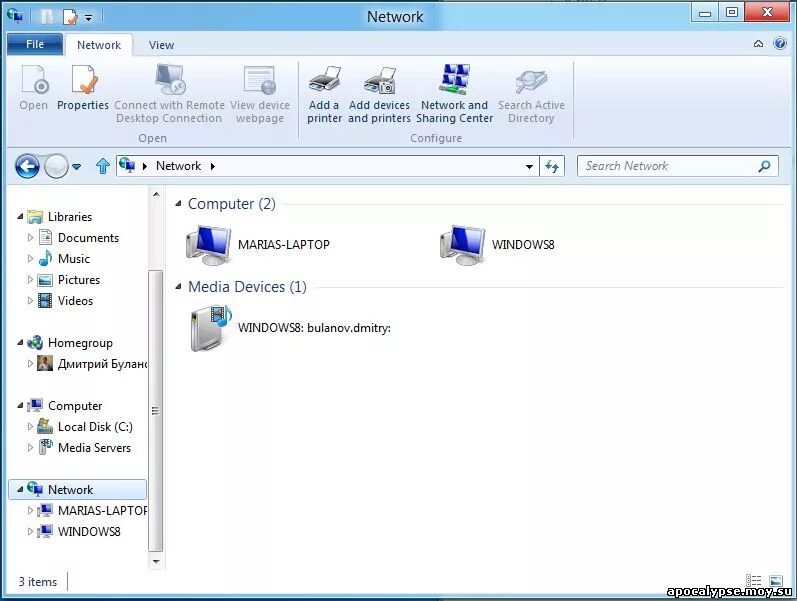Select the WINDOWS8 computer icon
The height and width of the screenshot is (601, 797).
(462, 245)
